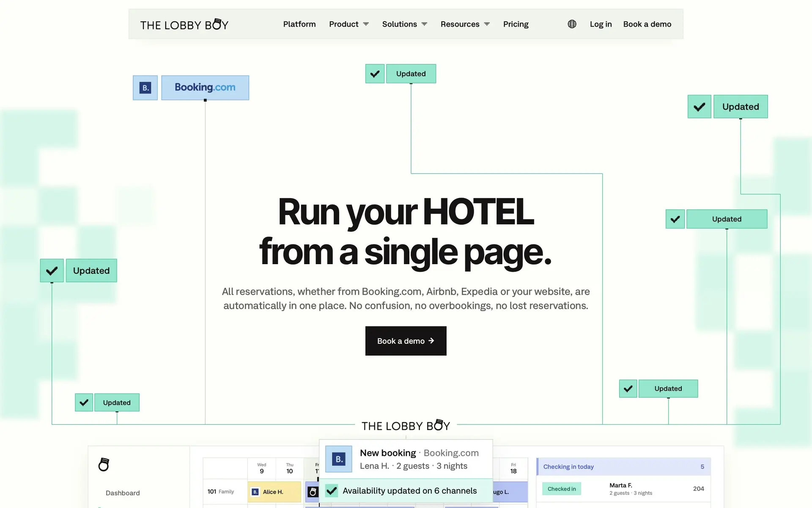Click the small B. icon in Alice H. reservation

click(x=255, y=492)
